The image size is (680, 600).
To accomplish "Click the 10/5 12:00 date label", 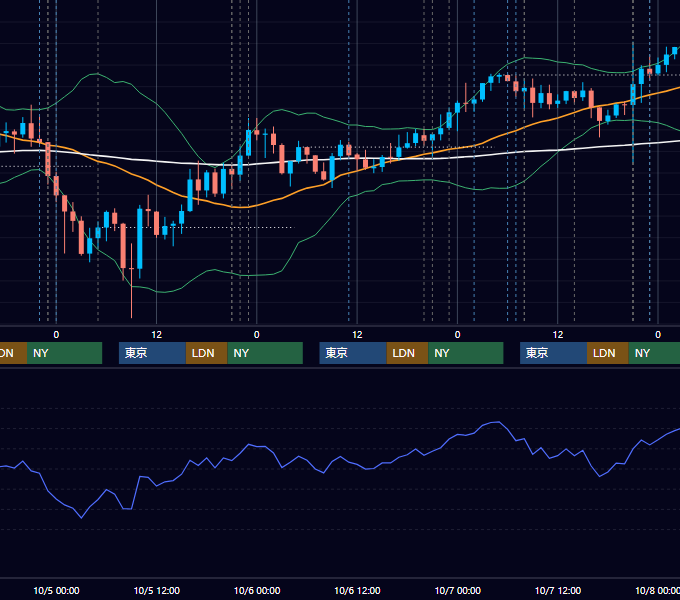I will [x=157, y=590].
